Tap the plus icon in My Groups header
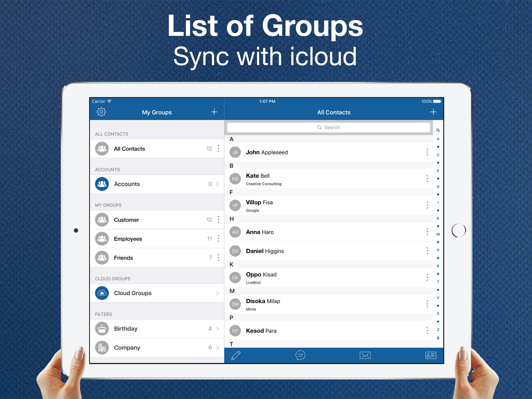 (214, 112)
